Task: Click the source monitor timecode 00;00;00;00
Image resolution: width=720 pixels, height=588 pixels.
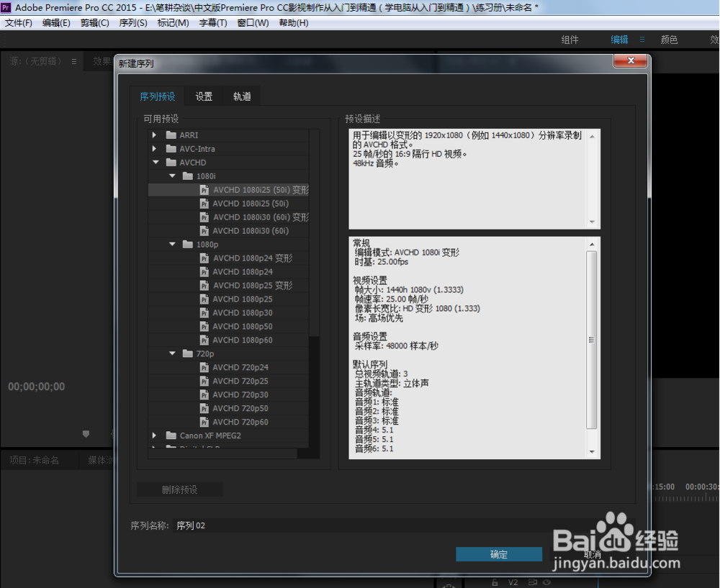Action: (37, 386)
